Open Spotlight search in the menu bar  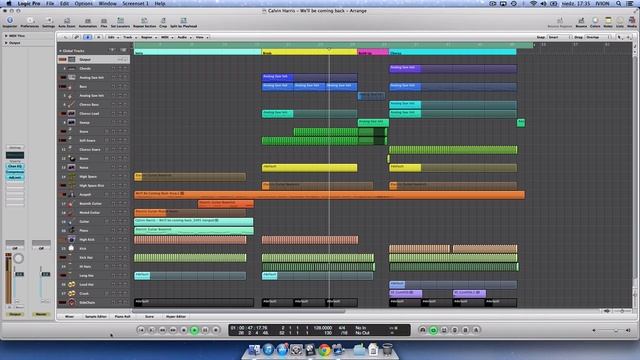click(619, 3)
